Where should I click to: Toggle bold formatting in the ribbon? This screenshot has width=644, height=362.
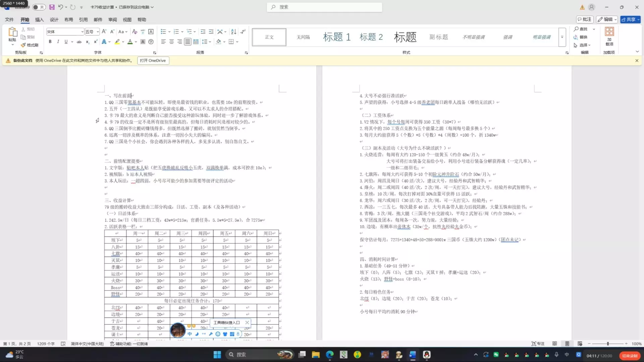[x=50, y=42]
